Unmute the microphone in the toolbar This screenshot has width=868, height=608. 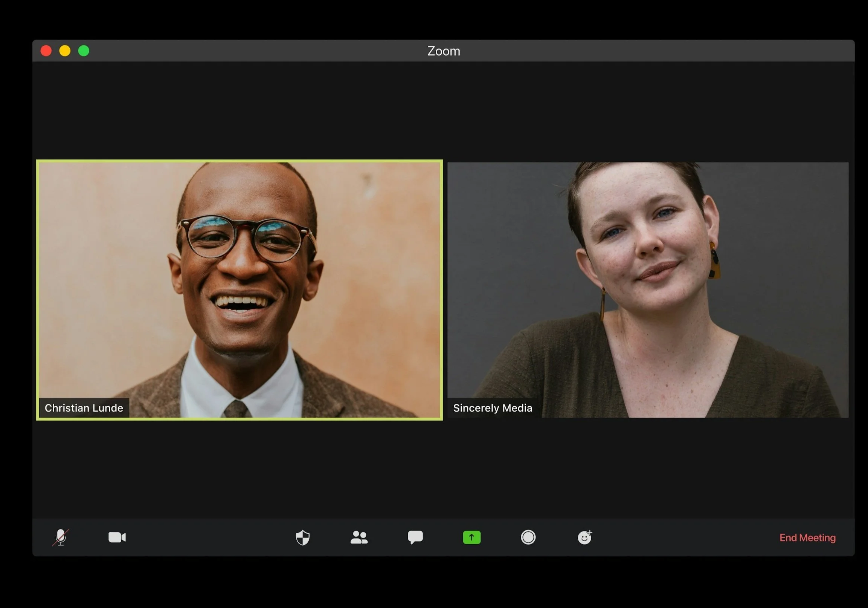coord(61,537)
